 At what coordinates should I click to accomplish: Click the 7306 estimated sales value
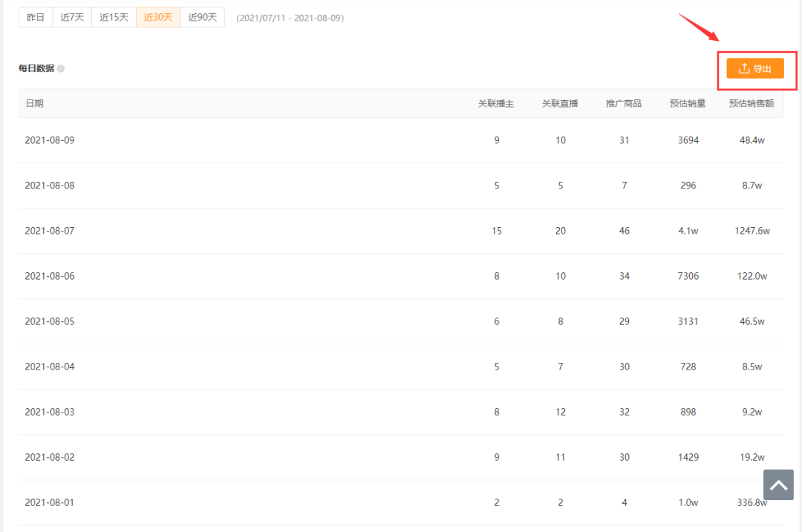tap(688, 276)
